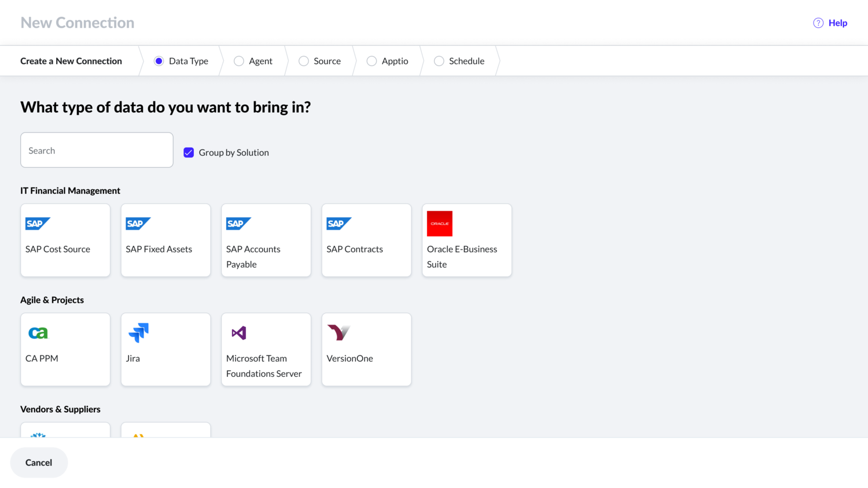Choose the SAP Accounts Payable label
This screenshot has width=868, height=488.
point(253,256)
